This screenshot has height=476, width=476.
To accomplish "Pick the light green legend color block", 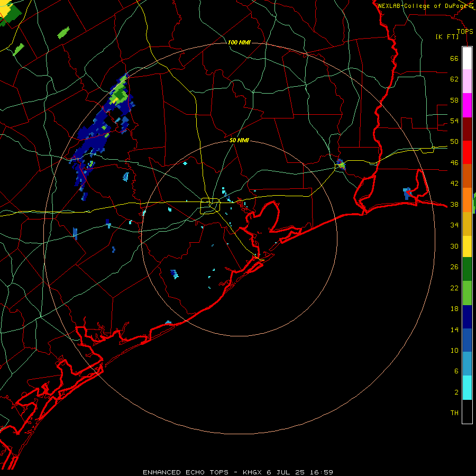I will [x=467, y=293].
